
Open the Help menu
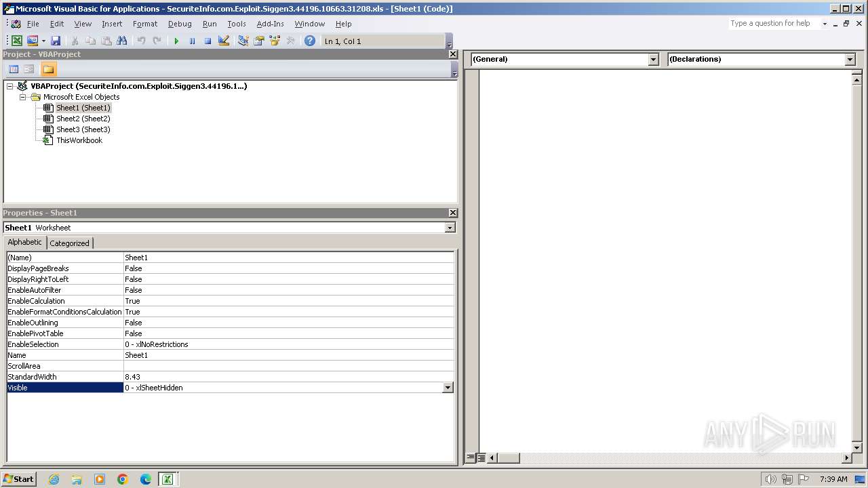(343, 24)
